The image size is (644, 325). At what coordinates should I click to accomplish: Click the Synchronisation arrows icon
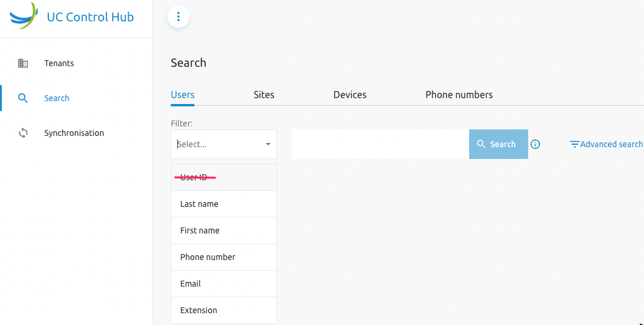coord(23,133)
